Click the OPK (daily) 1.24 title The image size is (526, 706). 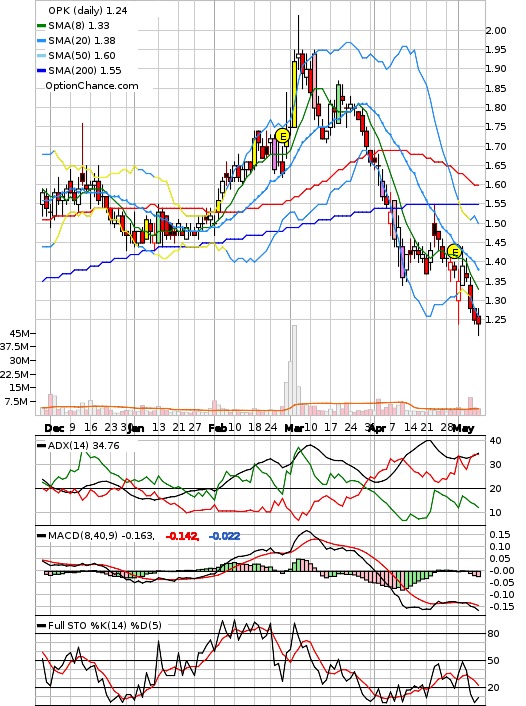(x=88, y=10)
